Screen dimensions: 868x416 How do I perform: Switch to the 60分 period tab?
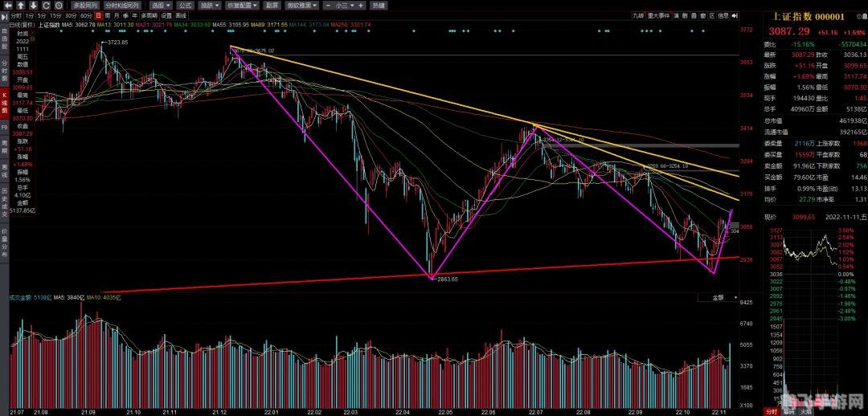pos(86,15)
